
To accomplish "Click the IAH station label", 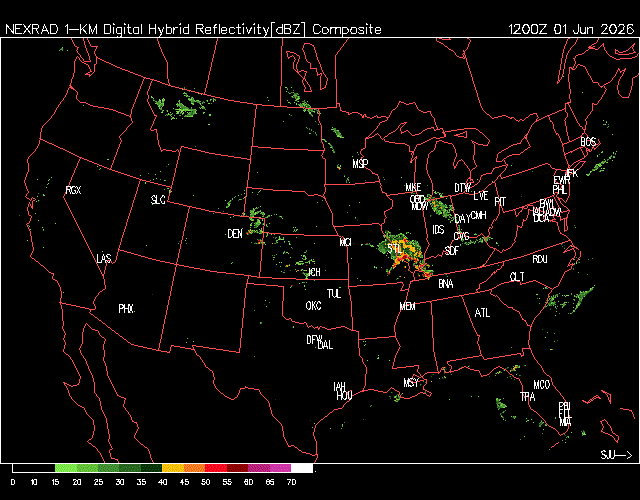I will [340, 386].
